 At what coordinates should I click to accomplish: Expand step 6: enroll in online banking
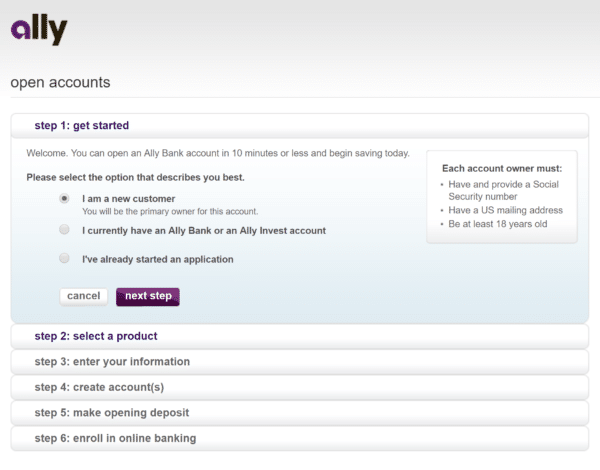coord(300,438)
